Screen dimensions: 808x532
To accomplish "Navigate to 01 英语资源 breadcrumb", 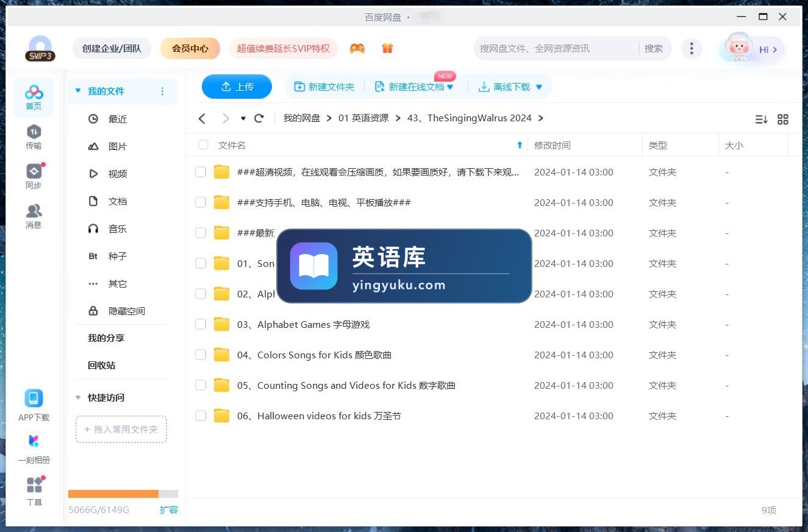I will [363, 118].
